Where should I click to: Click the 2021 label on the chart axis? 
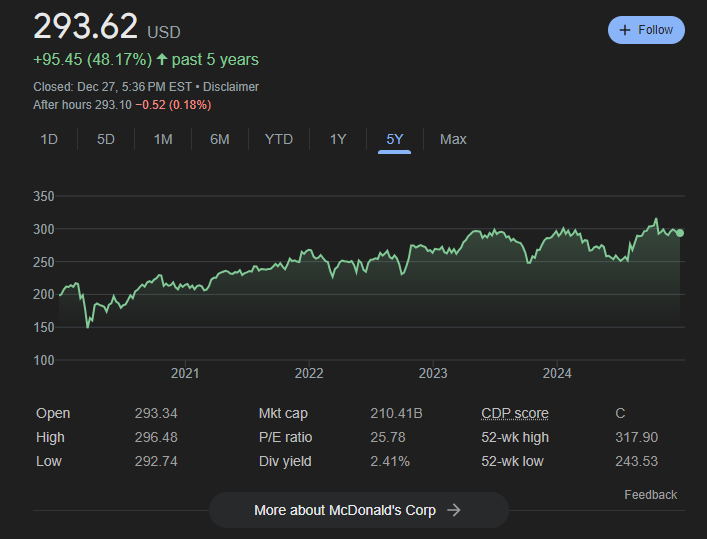185,373
